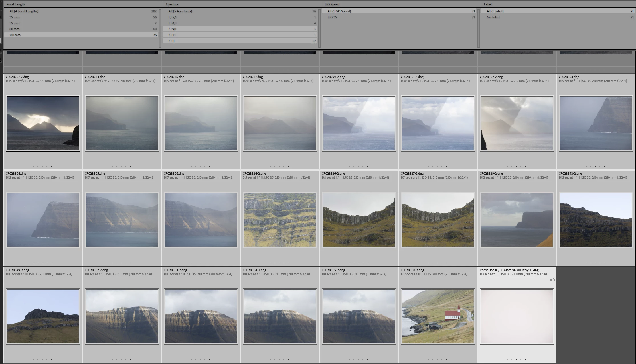Click rating dots below CF028368-2.dng church photo

pyautogui.click(x=437, y=360)
